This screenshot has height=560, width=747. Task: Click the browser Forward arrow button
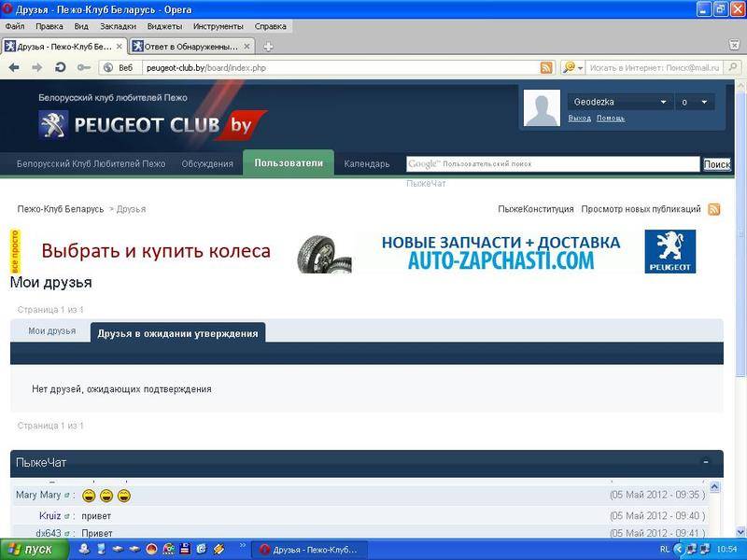click(37, 67)
